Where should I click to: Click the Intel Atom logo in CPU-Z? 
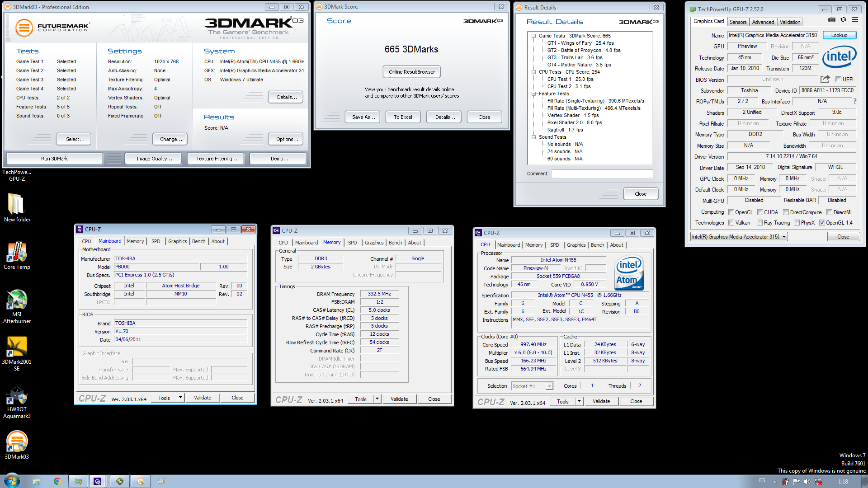[x=629, y=273]
